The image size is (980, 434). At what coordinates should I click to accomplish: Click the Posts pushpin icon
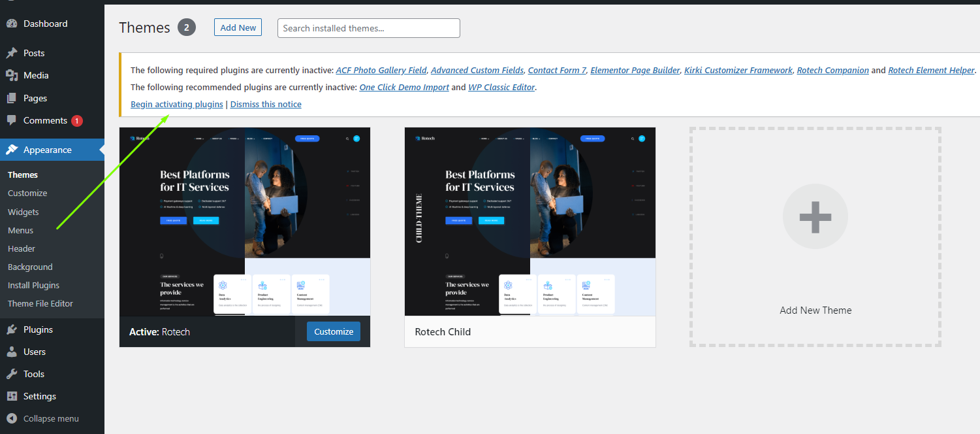(x=12, y=53)
